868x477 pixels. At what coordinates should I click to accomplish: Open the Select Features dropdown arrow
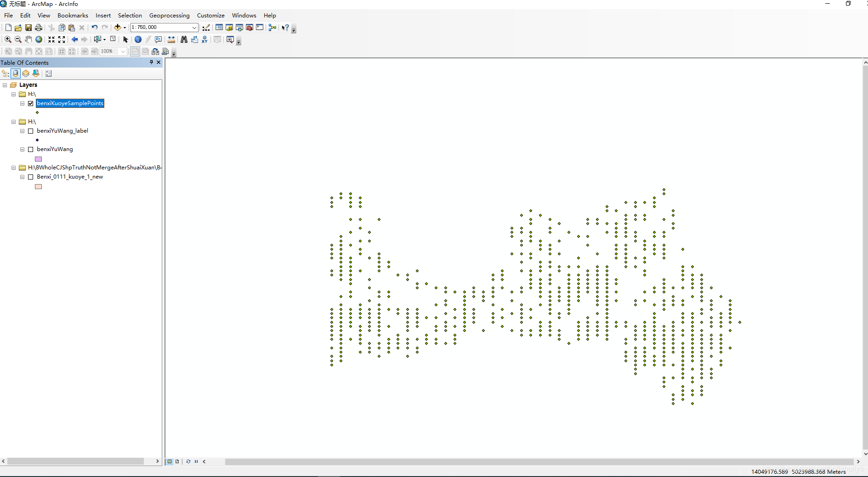(104, 39)
